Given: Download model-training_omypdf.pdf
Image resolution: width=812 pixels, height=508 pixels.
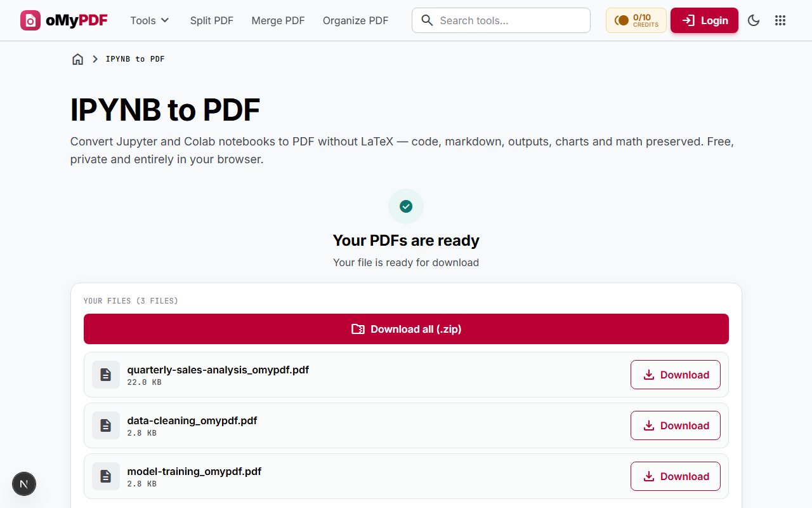Looking at the screenshot, I should pos(675,476).
